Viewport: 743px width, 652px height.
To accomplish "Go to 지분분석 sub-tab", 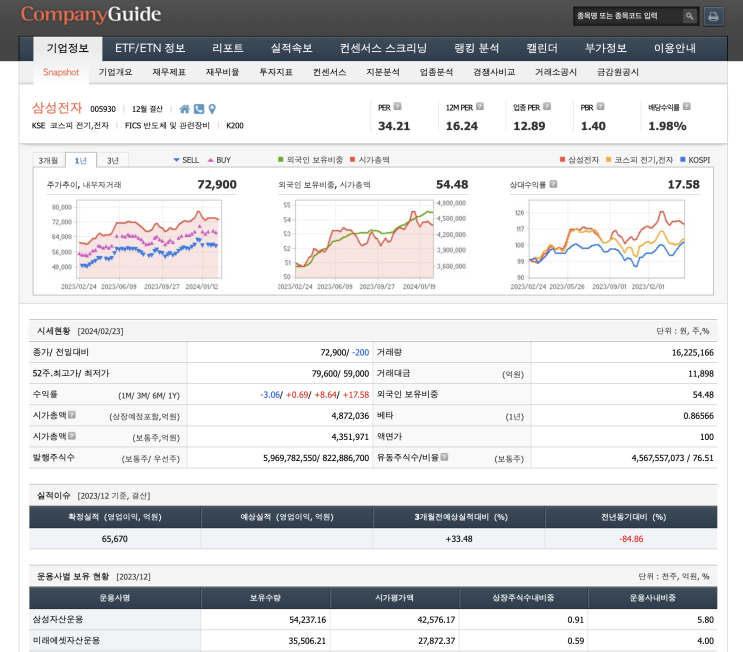I will click(x=383, y=72).
